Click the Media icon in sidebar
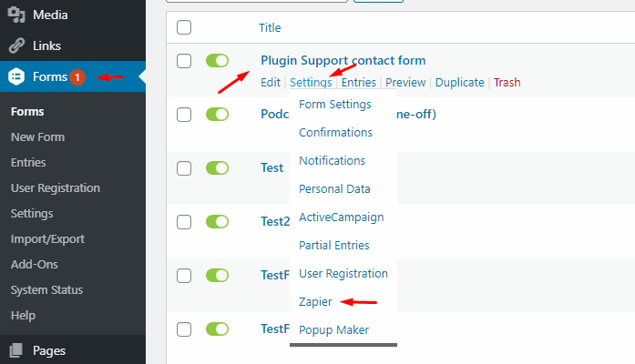Viewport: 635px width, 364px height. [17, 15]
